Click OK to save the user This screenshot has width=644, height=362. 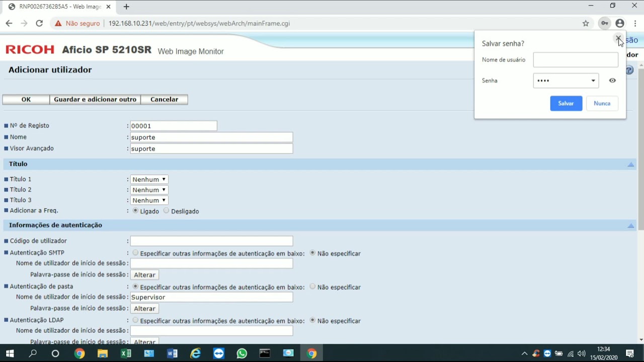(26, 100)
